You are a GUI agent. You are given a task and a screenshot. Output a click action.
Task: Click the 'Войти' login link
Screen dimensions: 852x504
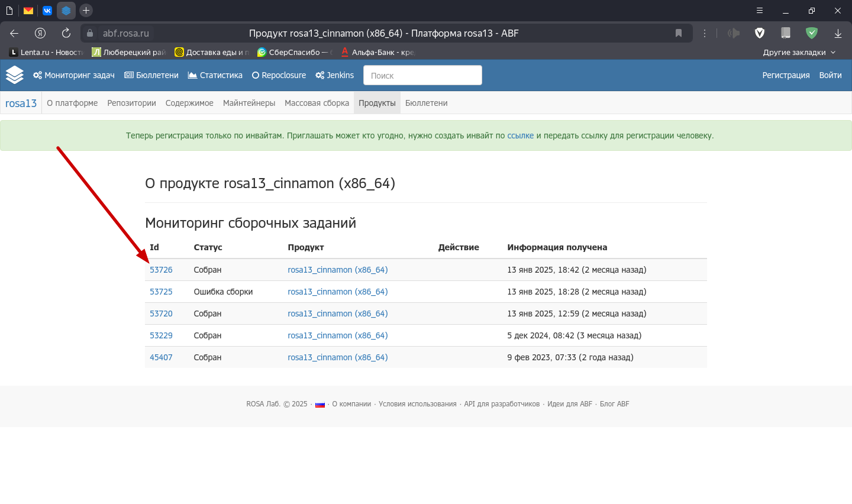click(830, 75)
